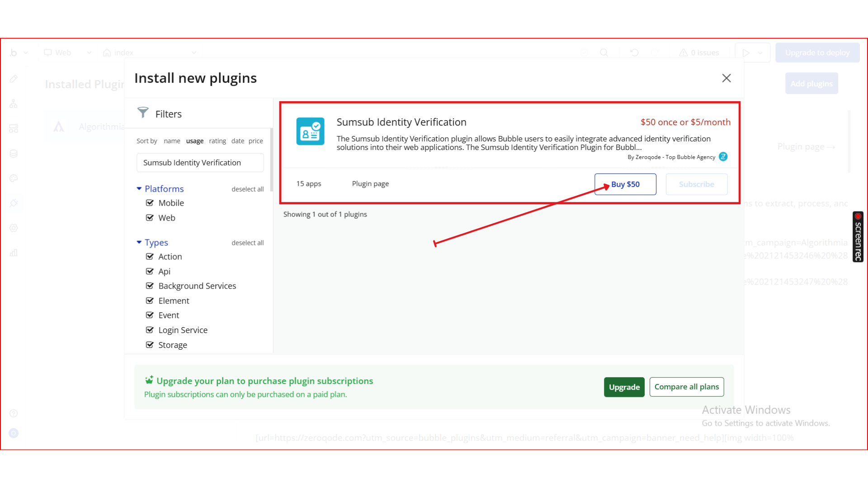868x488 pixels.
Task: Click Compare all plans button
Action: pos(686,387)
